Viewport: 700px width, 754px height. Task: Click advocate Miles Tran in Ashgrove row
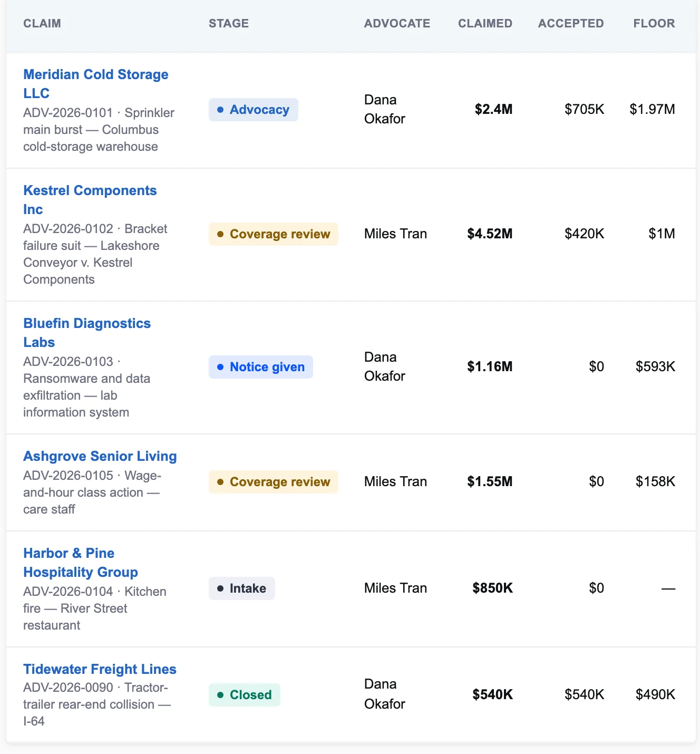(396, 481)
